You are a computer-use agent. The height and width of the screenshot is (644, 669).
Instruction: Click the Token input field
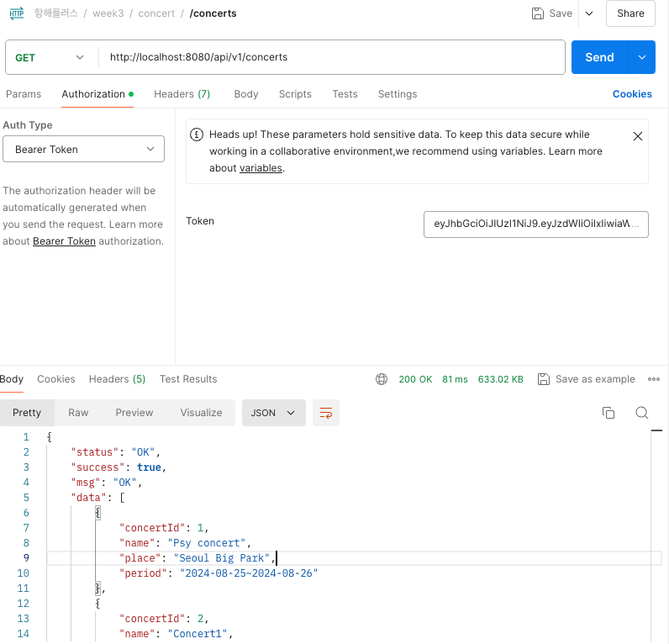tap(536, 224)
